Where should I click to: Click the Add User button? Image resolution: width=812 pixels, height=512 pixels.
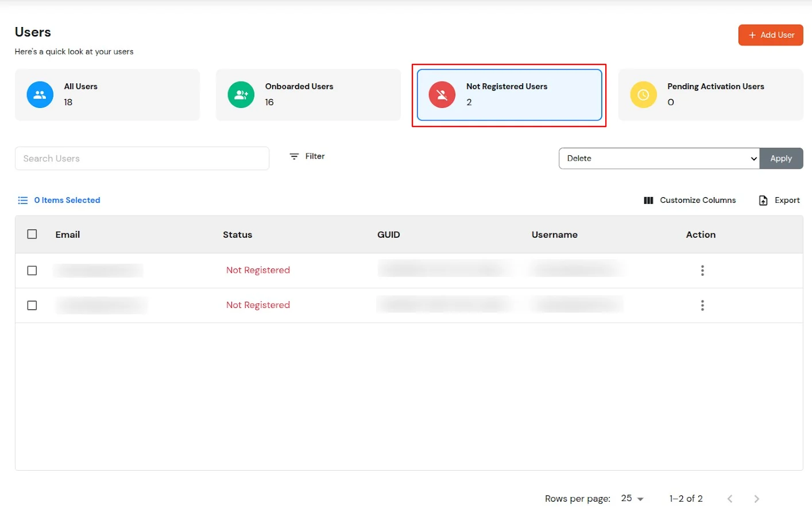click(771, 34)
